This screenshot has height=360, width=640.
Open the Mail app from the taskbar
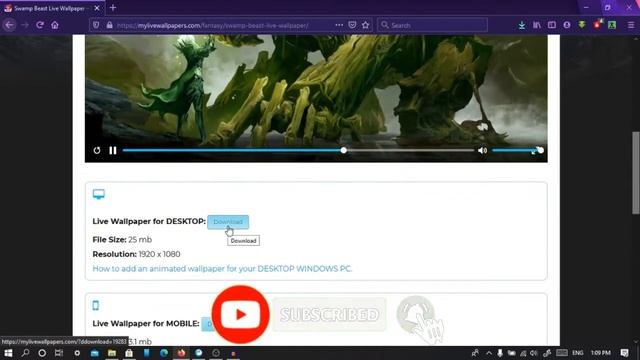tap(95, 353)
